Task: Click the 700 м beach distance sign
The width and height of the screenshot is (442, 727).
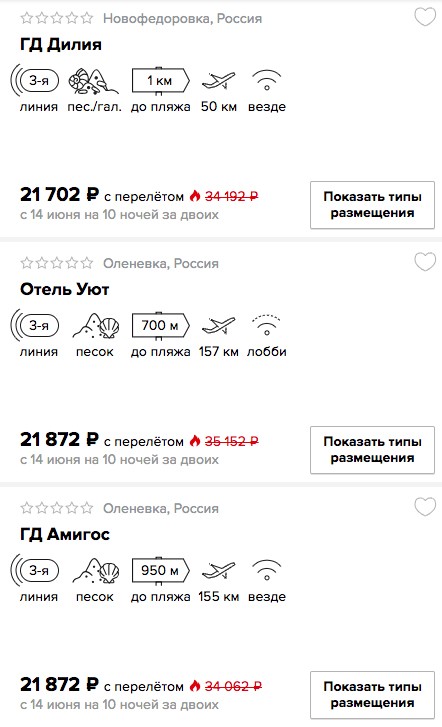Action: 160,326
